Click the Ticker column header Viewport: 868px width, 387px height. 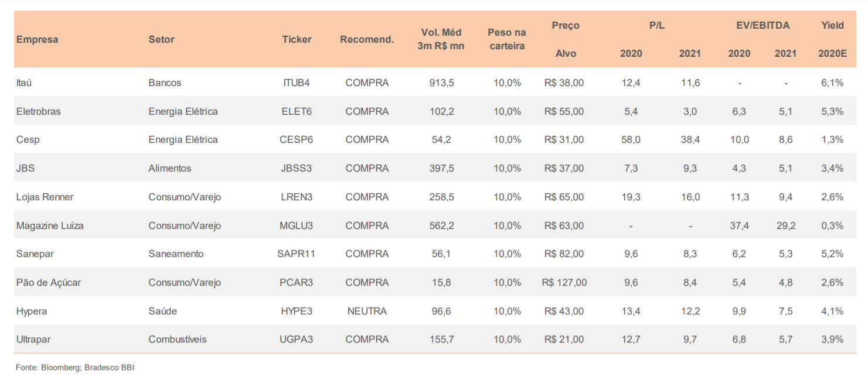click(297, 39)
